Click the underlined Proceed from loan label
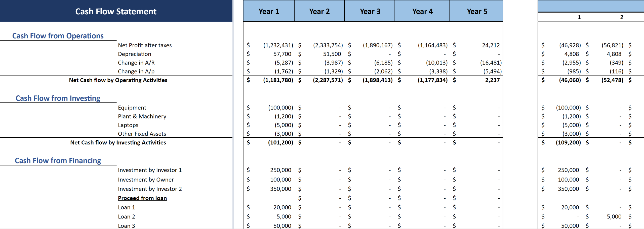 [142, 198]
